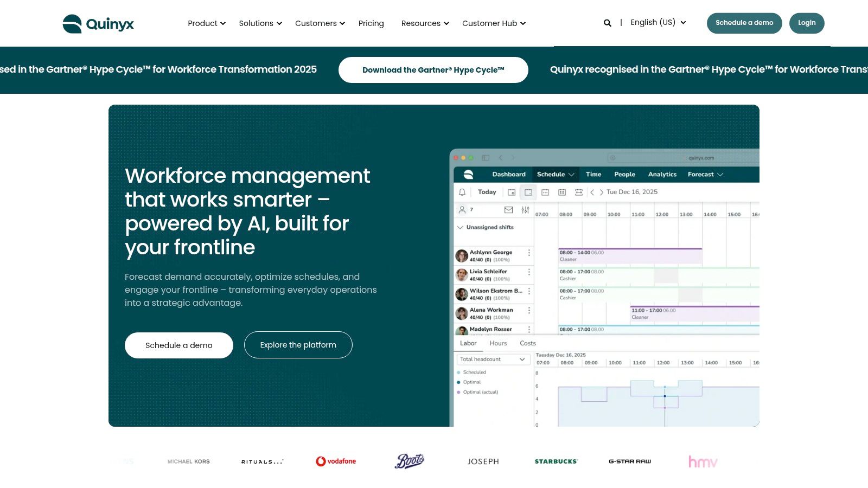Click the Starbucks logo
This screenshot has width=868, height=488.
556,461
